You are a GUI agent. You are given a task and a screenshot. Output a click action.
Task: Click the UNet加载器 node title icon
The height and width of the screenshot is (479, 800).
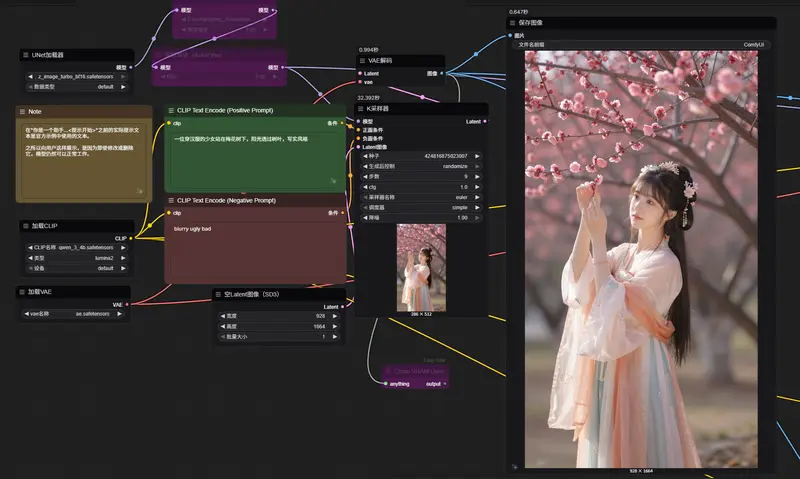tap(26, 55)
